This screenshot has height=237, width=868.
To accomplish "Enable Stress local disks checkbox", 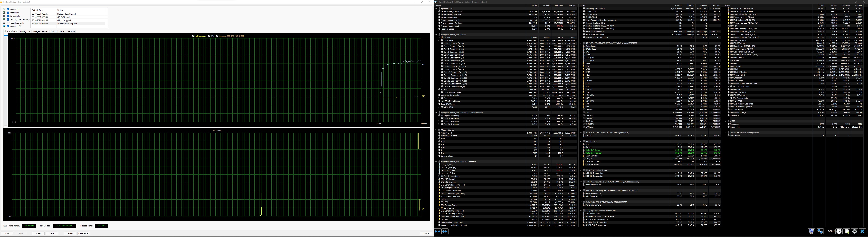I will (x=8, y=23).
